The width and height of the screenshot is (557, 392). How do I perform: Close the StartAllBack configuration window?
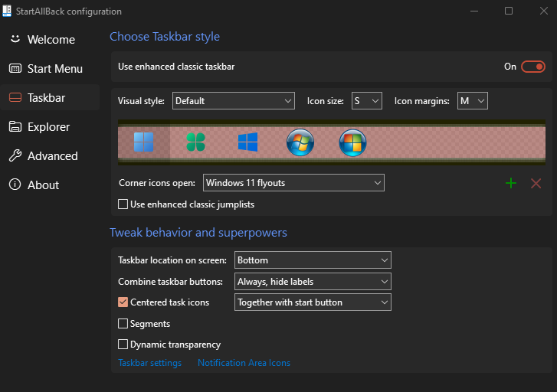pyautogui.click(x=543, y=11)
